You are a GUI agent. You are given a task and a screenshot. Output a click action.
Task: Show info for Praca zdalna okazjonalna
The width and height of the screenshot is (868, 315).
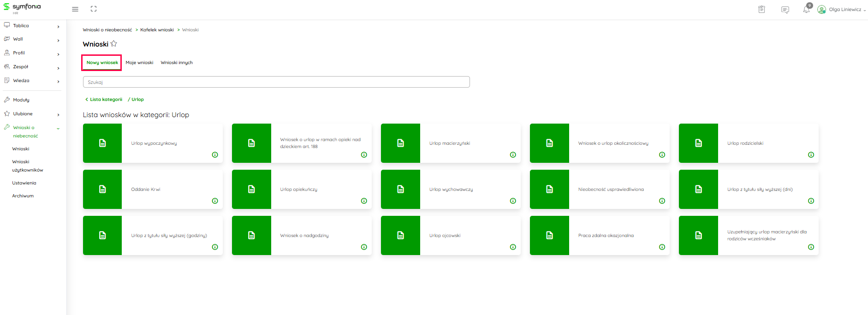662,247
